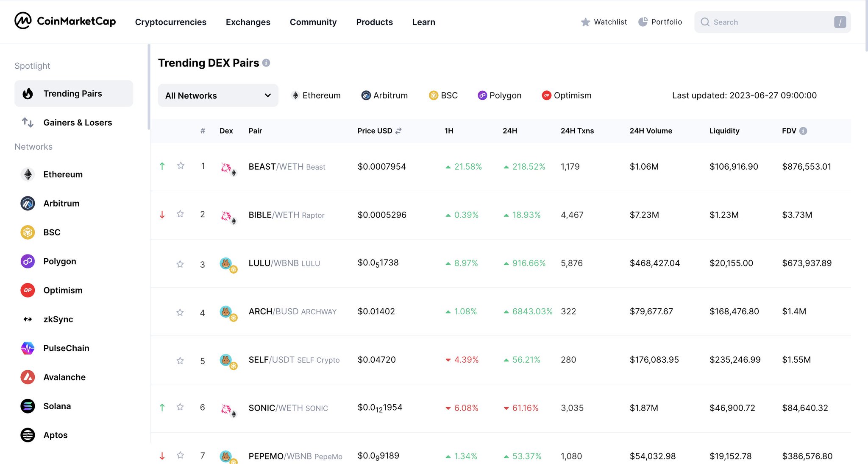Click the Gainers & Losers arrows icon
This screenshot has width=868, height=464.
28,123
